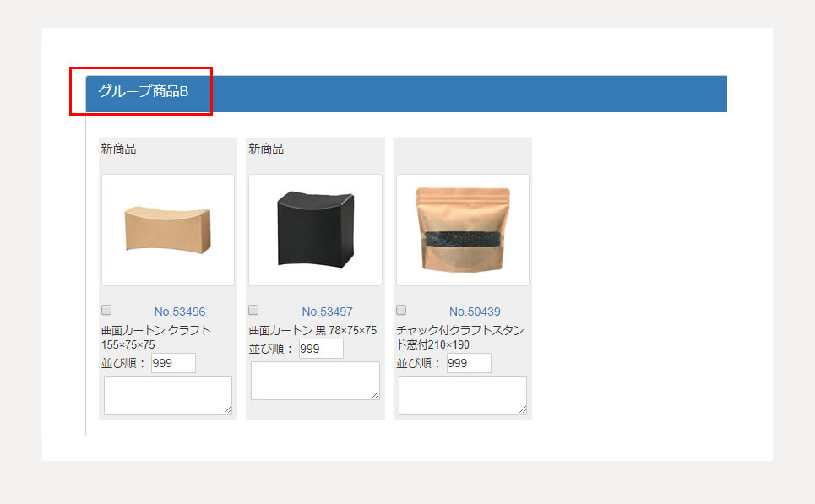This screenshot has height=504, width=815.
Task: Click the kraft stand pouch thumbnail
Action: [463, 230]
